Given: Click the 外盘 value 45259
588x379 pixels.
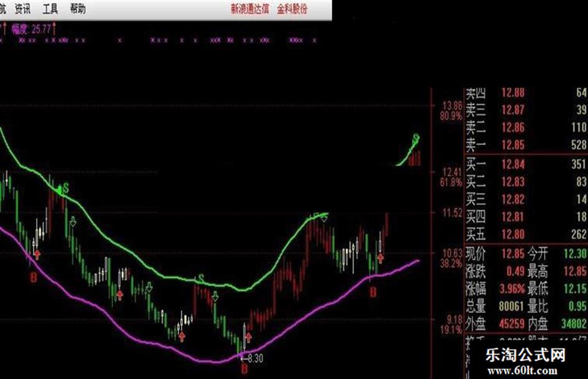Looking at the screenshot, I should [512, 324].
